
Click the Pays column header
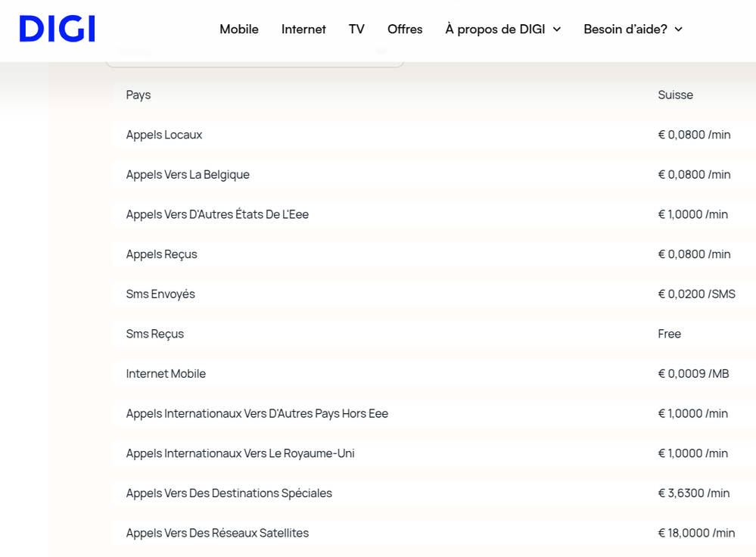click(x=138, y=95)
